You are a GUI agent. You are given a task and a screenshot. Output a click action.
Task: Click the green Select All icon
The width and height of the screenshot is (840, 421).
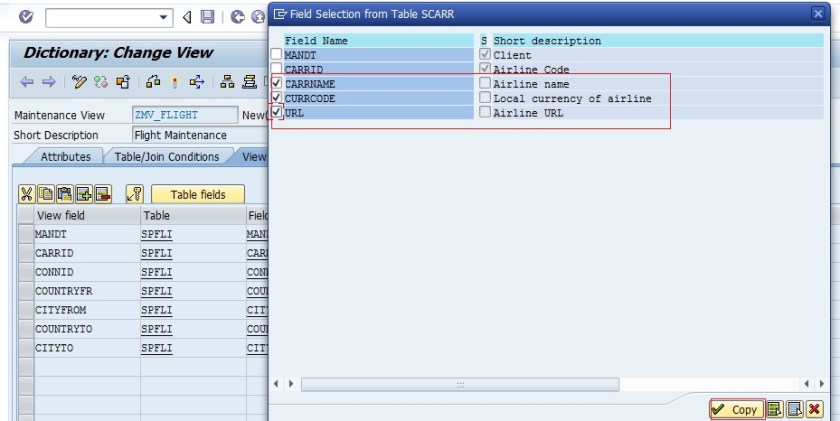coord(774,410)
